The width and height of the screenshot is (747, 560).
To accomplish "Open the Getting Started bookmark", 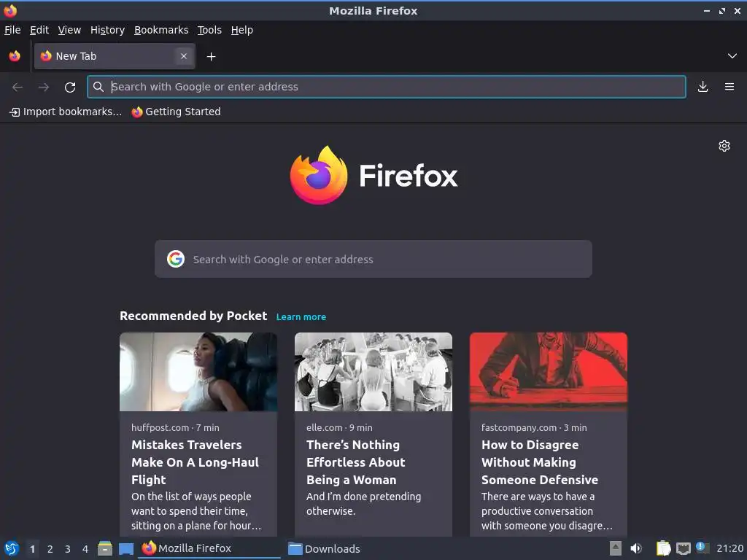I will pyautogui.click(x=177, y=112).
